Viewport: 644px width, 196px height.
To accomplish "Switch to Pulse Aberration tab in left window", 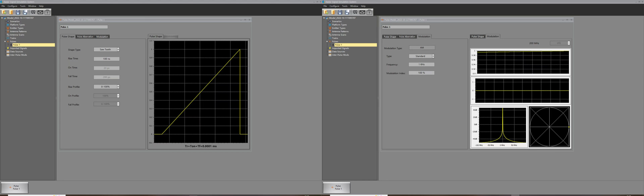I will pyautogui.click(x=85, y=36).
